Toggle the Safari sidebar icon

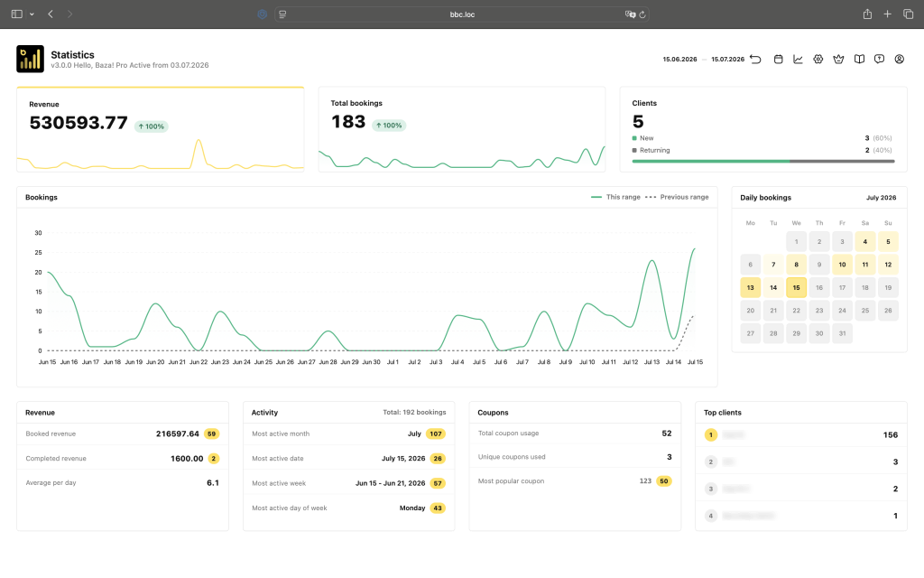click(17, 14)
